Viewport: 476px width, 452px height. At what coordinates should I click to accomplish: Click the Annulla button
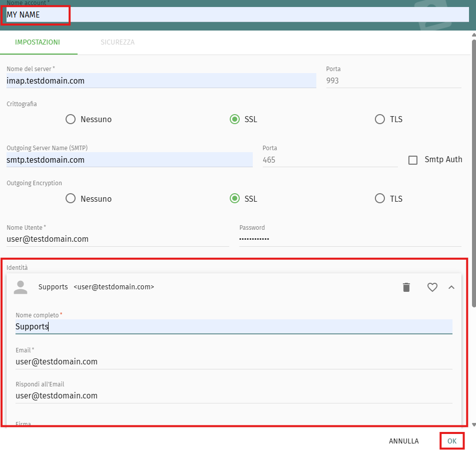[x=403, y=441]
